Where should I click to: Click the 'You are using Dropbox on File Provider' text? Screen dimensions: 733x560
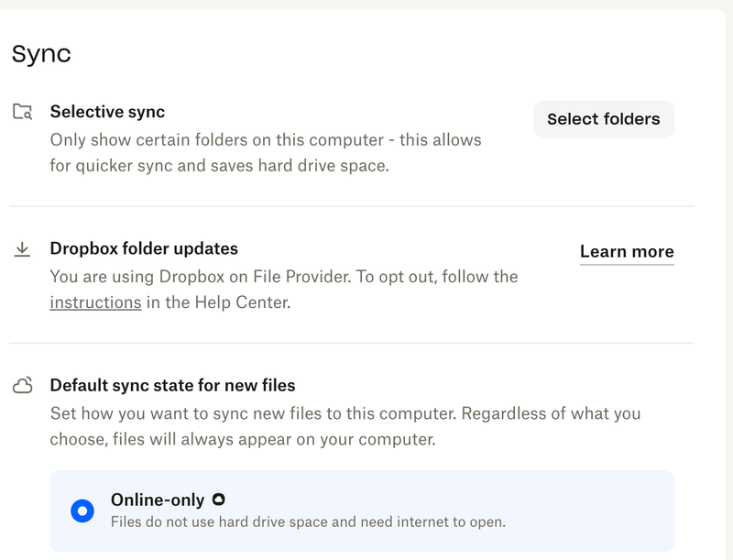[x=283, y=276]
